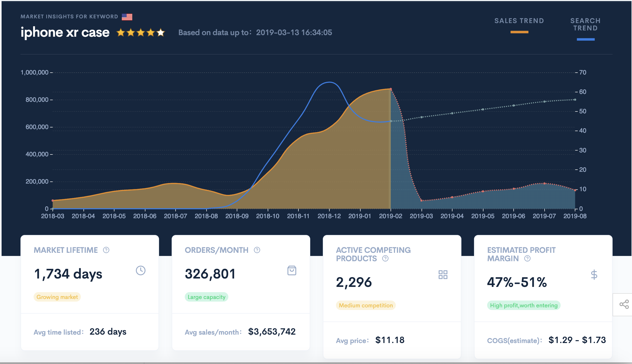
Task: Click the 2,296 competing products value
Action: click(354, 282)
